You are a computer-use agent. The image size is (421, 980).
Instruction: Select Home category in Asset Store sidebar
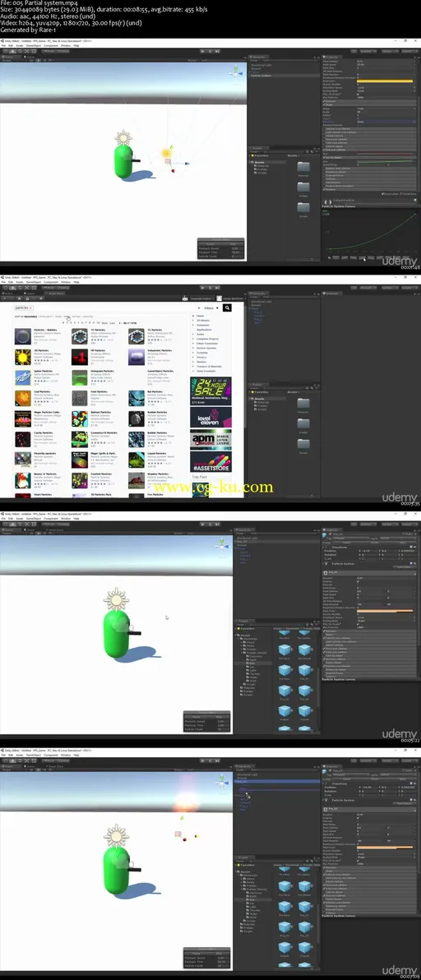pyautogui.click(x=200, y=316)
